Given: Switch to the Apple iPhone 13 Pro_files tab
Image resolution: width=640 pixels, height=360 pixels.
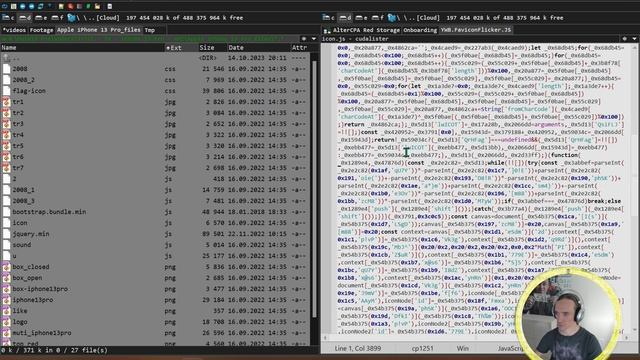Looking at the screenshot, I should point(98,30).
